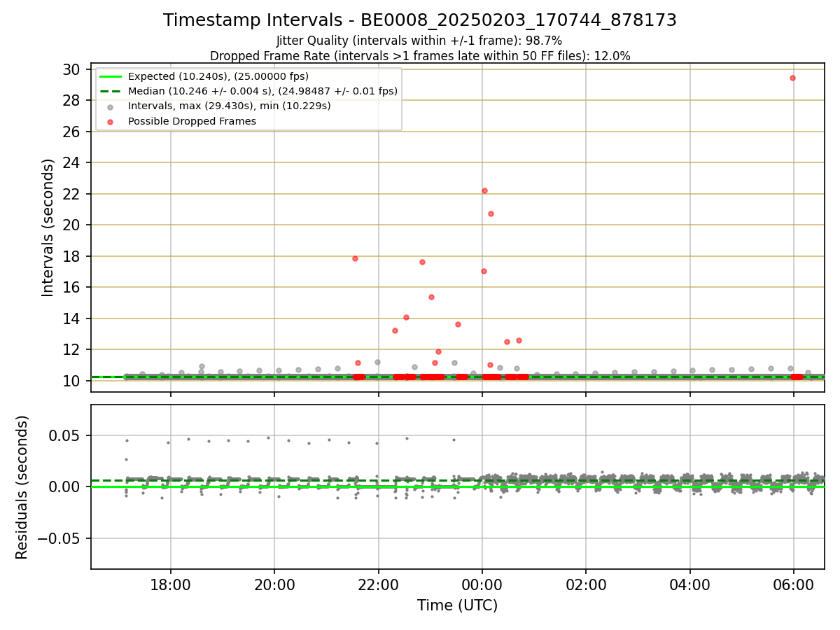This screenshot has height=630, width=840.
Task: Click the 'Dropped Frame Rate' 12.0% subtitle line
Action: point(420,56)
